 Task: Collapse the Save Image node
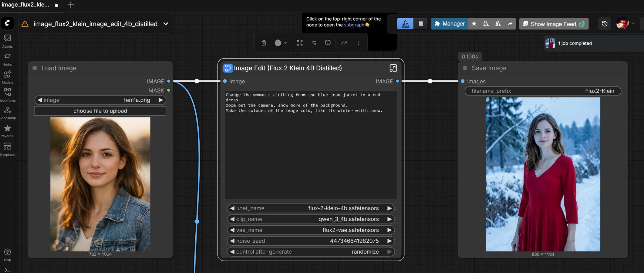pos(465,68)
